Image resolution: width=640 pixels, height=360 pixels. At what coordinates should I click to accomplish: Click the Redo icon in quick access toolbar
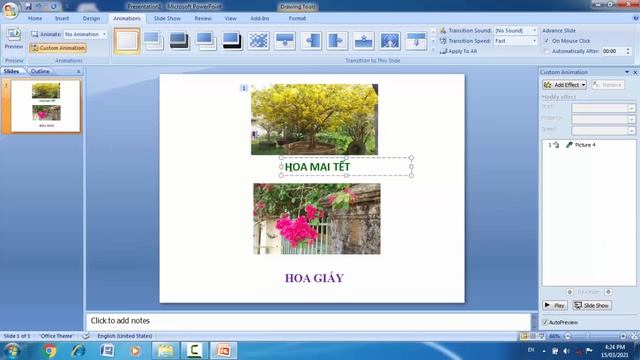53,6
